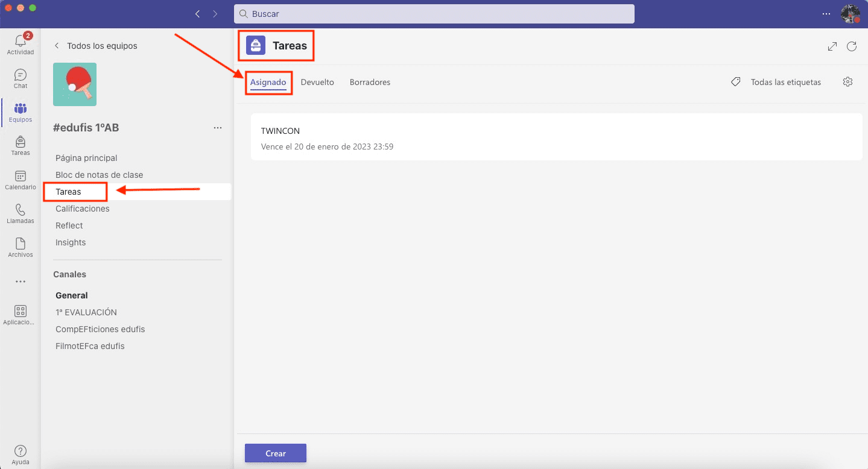This screenshot has width=868, height=469.
Task: Open more options for #edufis 1ºAB team
Action: [x=218, y=128]
